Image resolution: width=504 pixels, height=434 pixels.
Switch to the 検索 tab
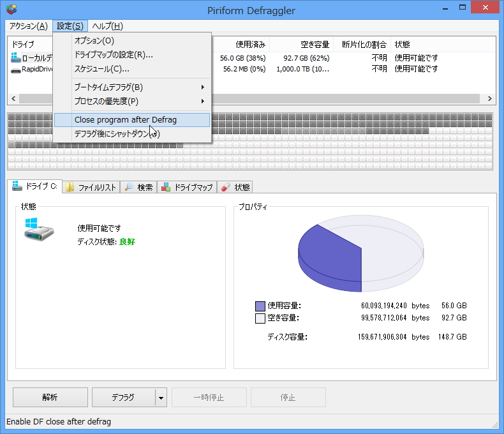139,187
